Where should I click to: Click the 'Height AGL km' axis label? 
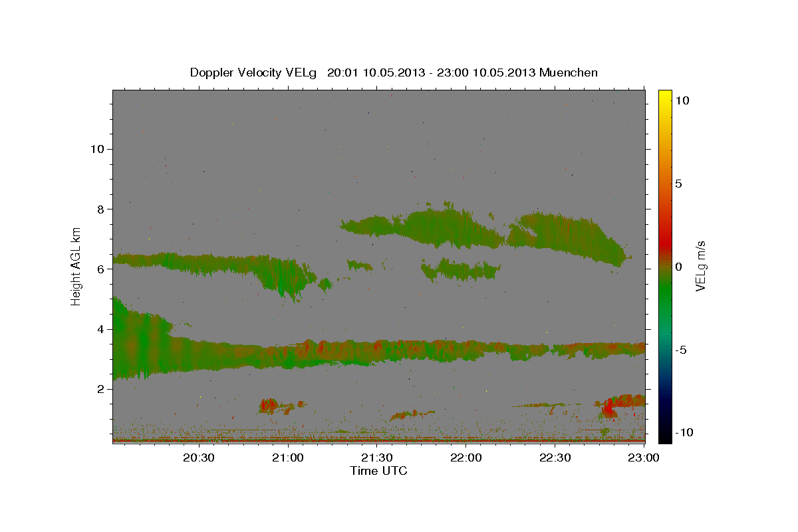coord(77,267)
